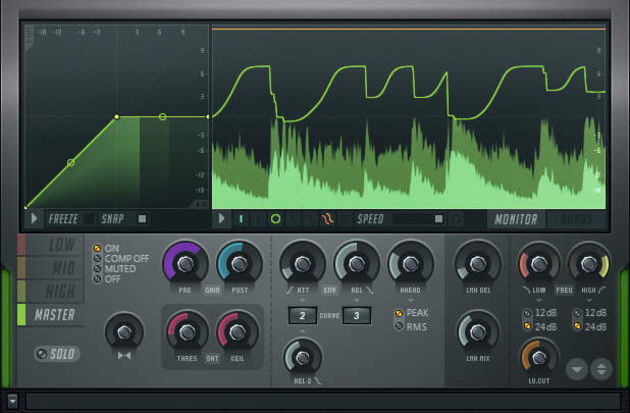
Task: Click the compression curve threshold point
Action: tap(117, 117)
